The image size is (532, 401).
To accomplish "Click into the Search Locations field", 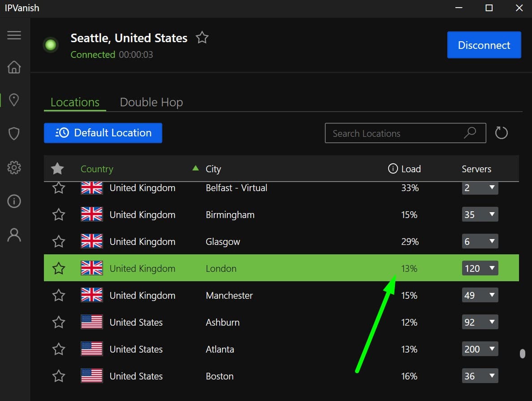I will coord(405,133).
